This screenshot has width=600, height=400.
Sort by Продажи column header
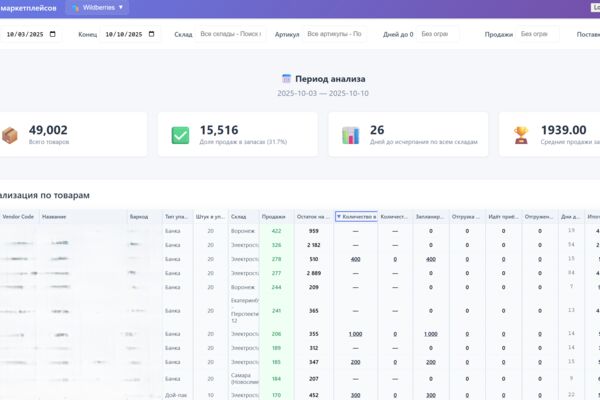click(274, 217)
